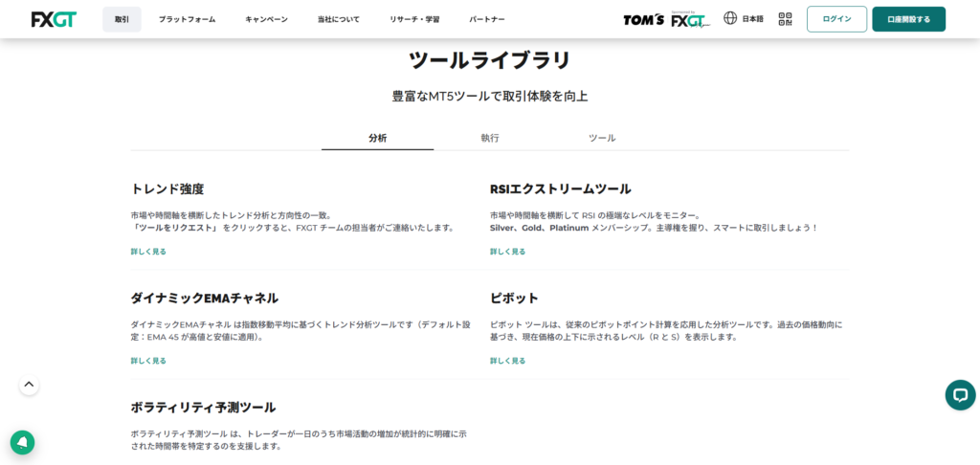
Task: Click 詳しく見る under トレンド強度
Action: [148, 252]
